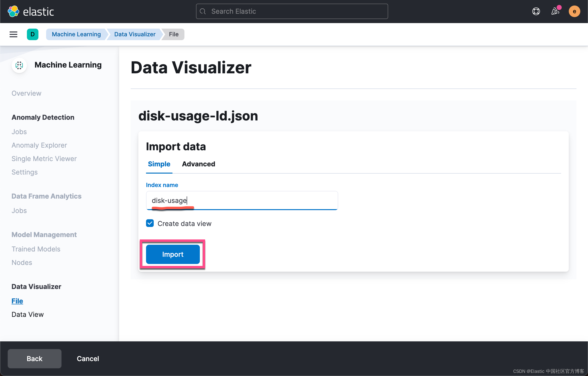Screen dimensions: 588x376
Task: Open the newsfeed celebration icon
Action: (x=555, y=11)
